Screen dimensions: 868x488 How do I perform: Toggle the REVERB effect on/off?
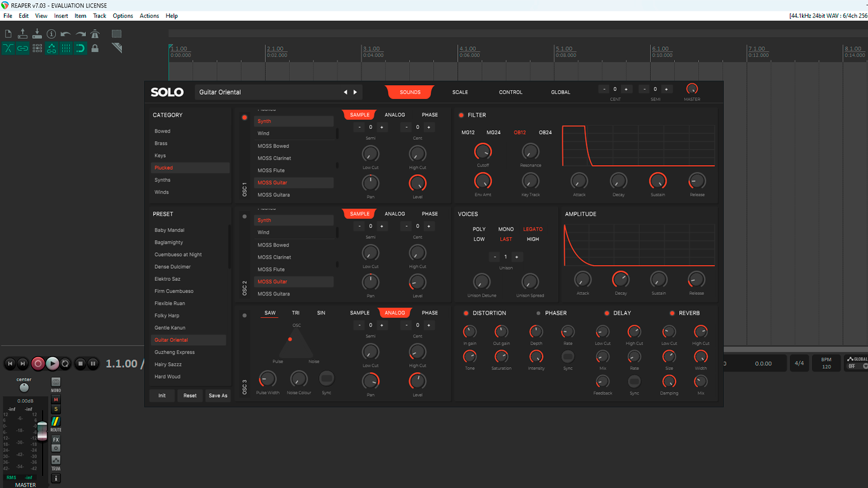[672, 313]
